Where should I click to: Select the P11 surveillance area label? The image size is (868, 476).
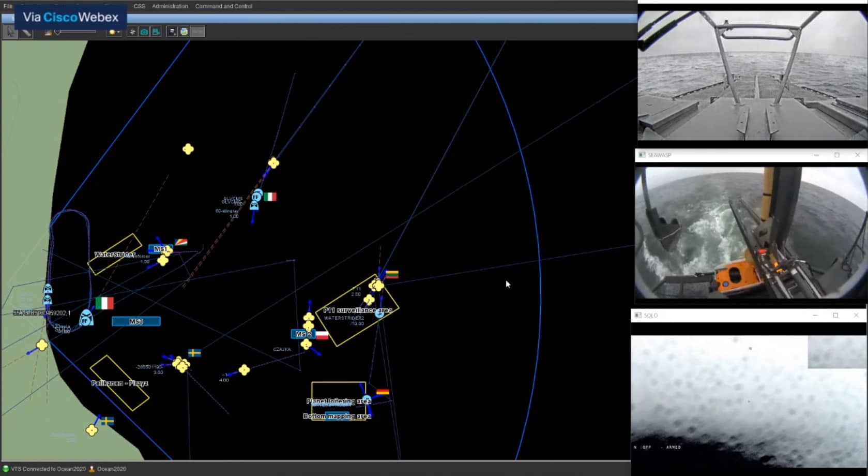coord(357,310)
